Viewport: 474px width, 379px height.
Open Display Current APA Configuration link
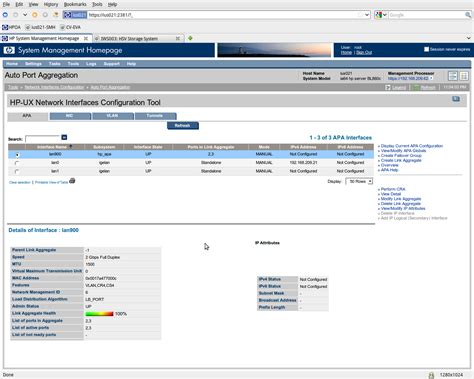point(412,146)
